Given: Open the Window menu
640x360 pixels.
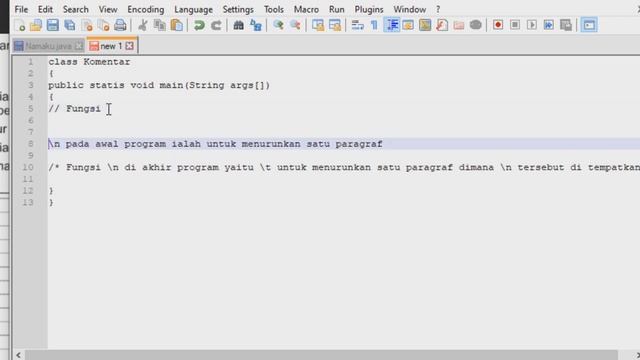Looking at the screenshot, I should [409, 9].
